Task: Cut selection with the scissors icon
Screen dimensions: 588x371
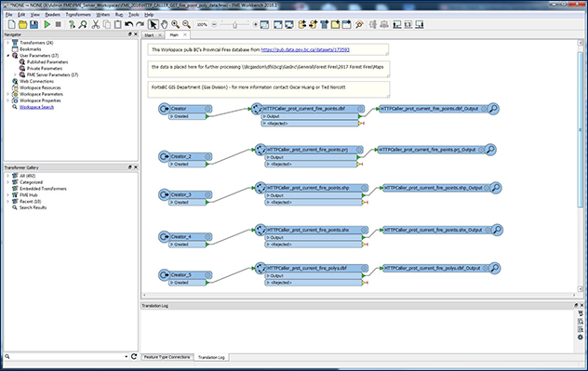Action: (x=96, y=25)
